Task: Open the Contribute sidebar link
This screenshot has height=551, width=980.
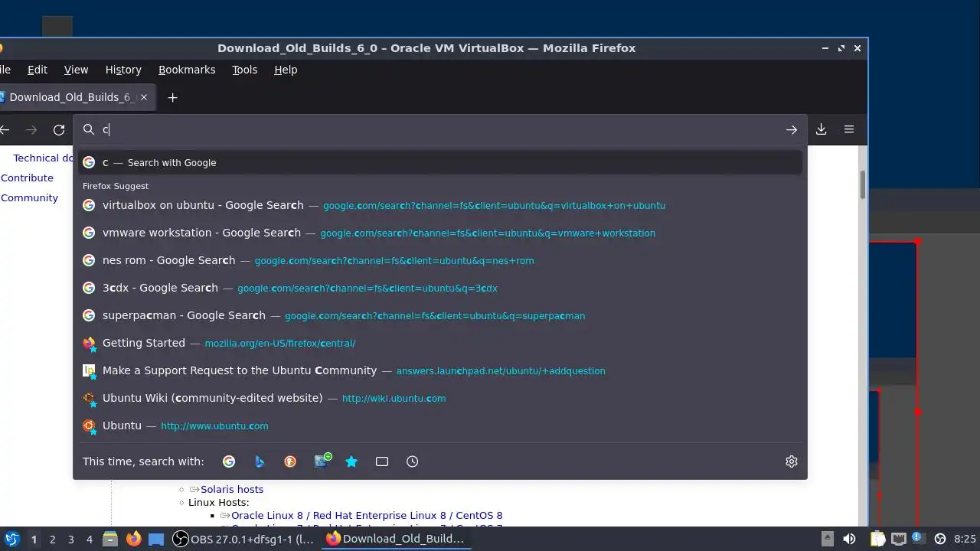Action: tap(27, 178)
